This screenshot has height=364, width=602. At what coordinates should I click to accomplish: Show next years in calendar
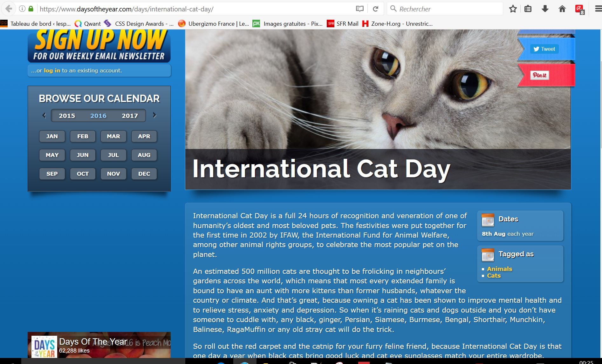pos(154,115)
